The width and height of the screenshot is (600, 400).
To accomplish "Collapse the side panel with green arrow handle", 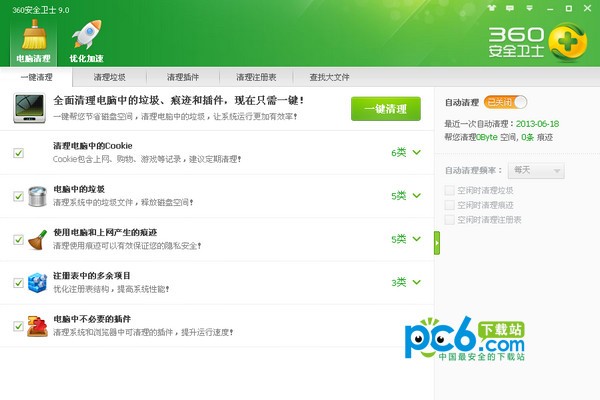I will (x=437, y=243).
